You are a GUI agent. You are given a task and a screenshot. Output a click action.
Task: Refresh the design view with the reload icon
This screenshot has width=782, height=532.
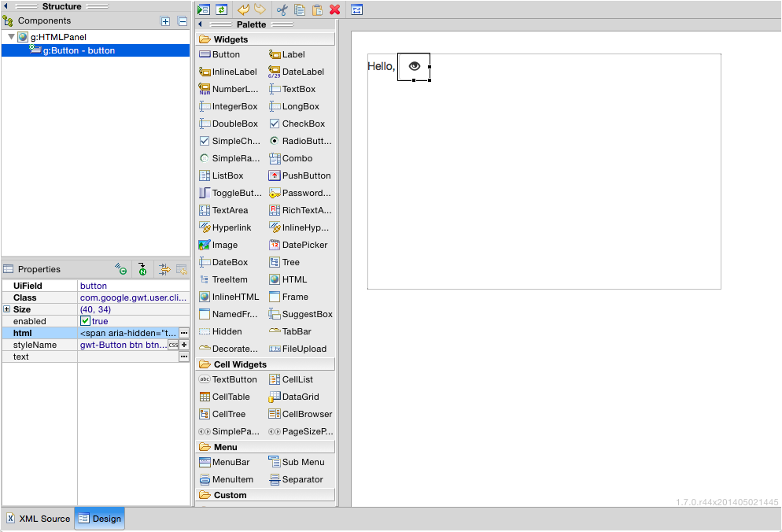click(221, 9)
